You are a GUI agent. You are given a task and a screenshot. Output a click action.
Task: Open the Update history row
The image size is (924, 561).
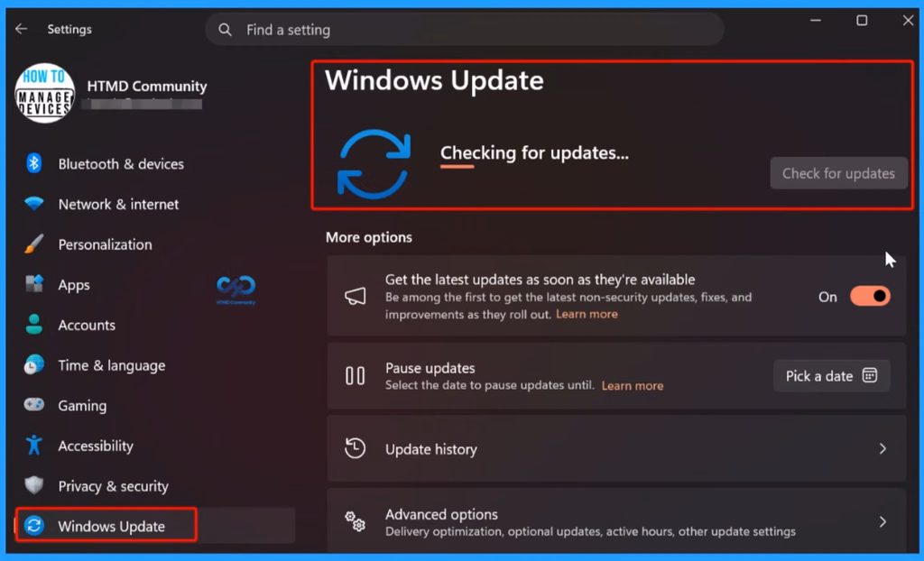[x=616, y=448]
